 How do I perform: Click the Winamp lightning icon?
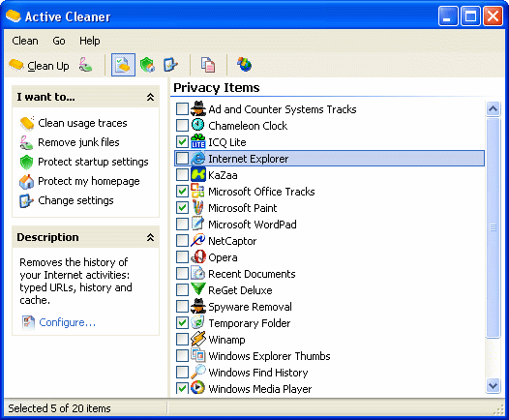[197, 339]
